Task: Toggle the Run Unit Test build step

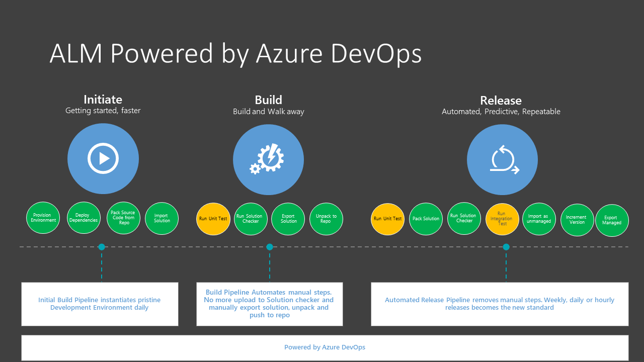Action: pyautogui.click(x=213, y=219)
